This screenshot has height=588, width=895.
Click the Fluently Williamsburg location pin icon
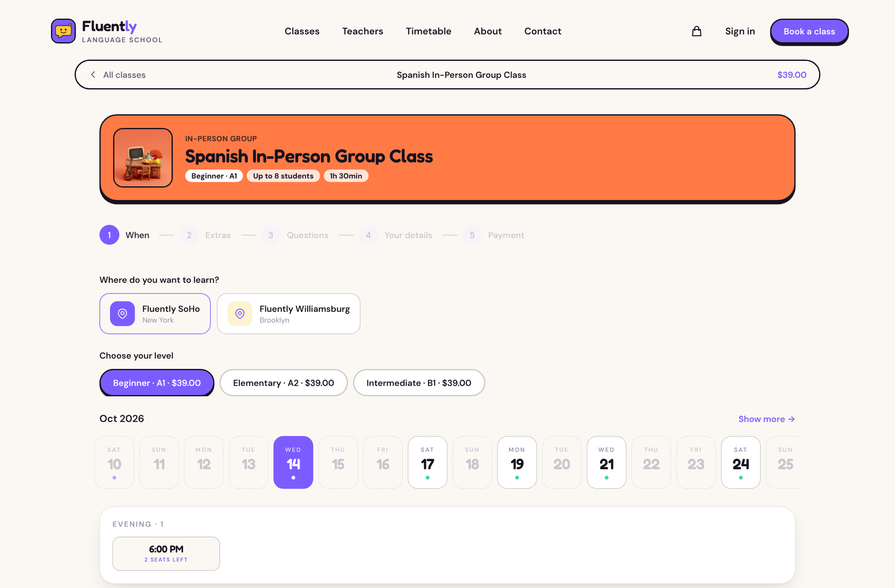(x=240, y=314)
